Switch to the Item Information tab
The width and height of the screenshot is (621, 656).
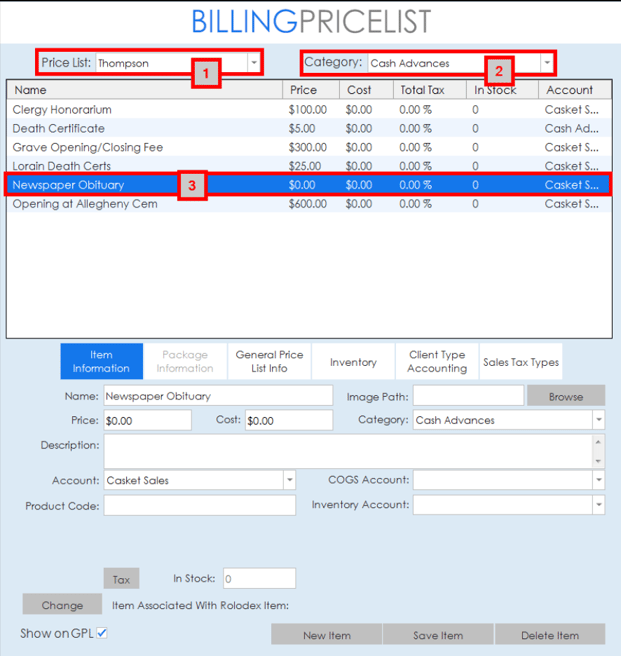tap(101, 361)
